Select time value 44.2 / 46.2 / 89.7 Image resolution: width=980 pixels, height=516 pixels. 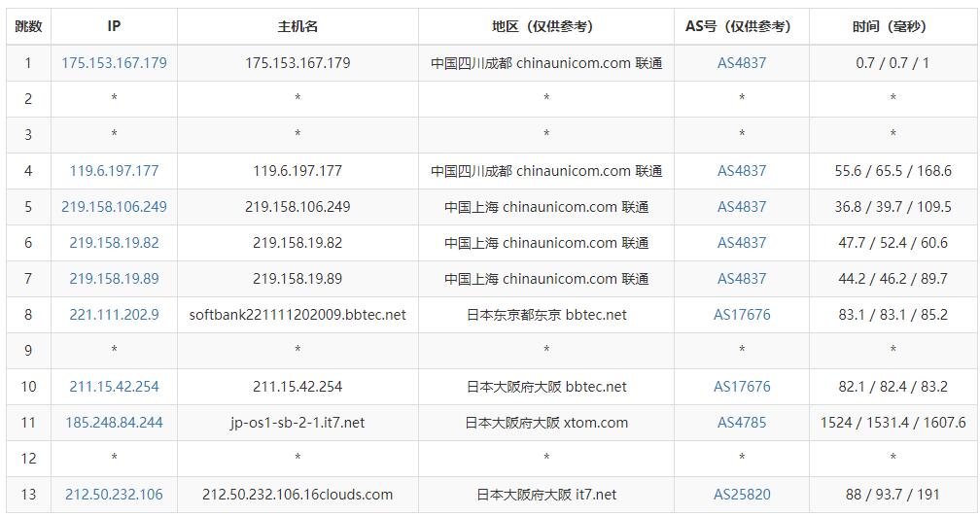(892, 279)
